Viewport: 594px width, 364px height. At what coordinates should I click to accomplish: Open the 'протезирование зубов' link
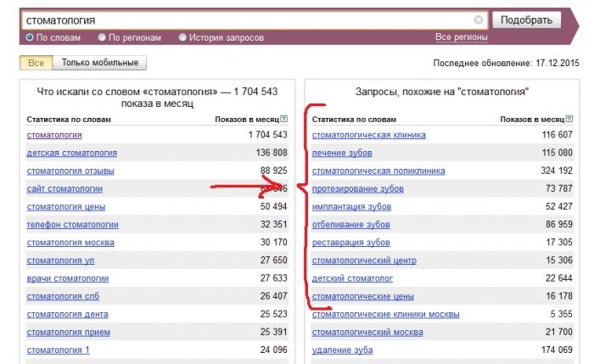point(357,188)
